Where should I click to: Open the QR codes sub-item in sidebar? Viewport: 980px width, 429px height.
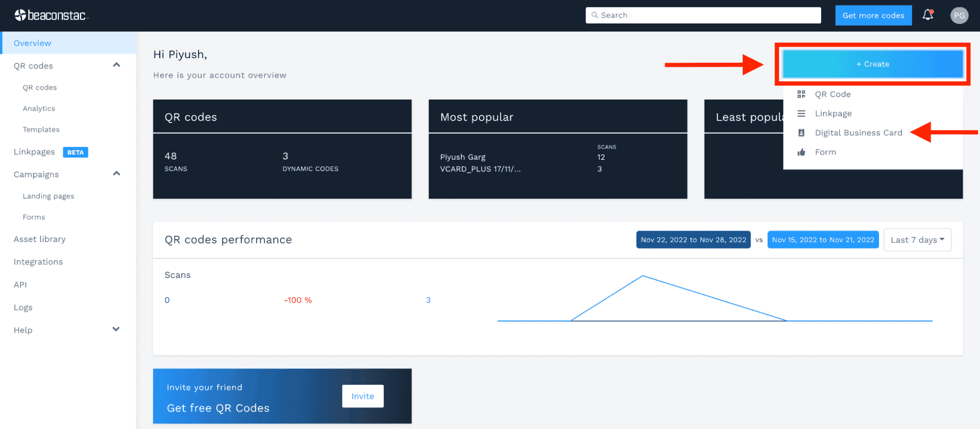pos(40,87)
